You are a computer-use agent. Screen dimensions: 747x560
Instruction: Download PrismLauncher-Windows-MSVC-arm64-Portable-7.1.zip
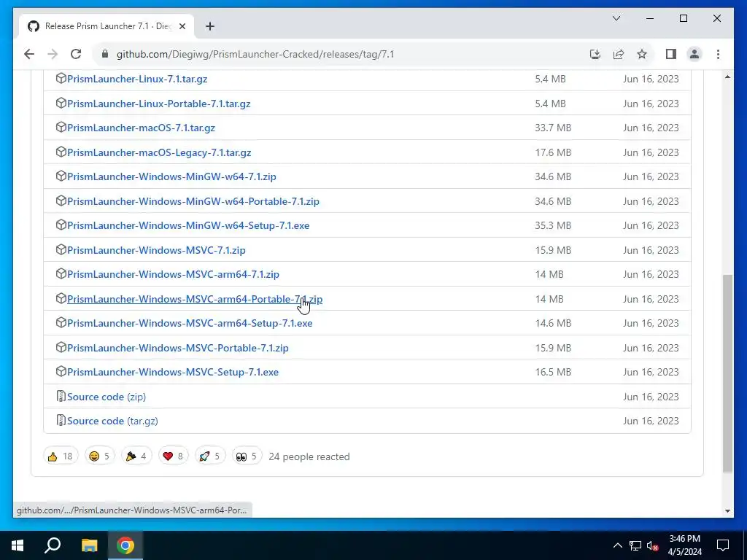[x=195, y=300]
